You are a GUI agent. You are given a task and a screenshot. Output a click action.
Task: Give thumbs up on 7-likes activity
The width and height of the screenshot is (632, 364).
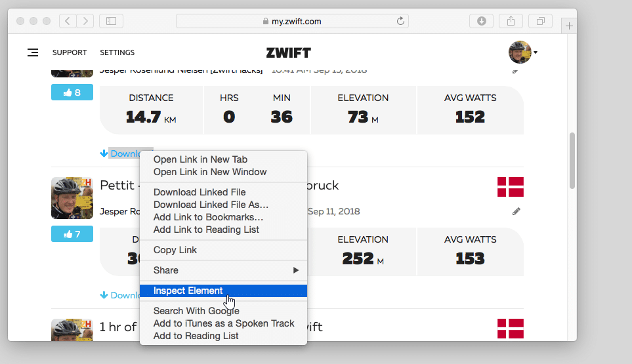pos(72,234)
